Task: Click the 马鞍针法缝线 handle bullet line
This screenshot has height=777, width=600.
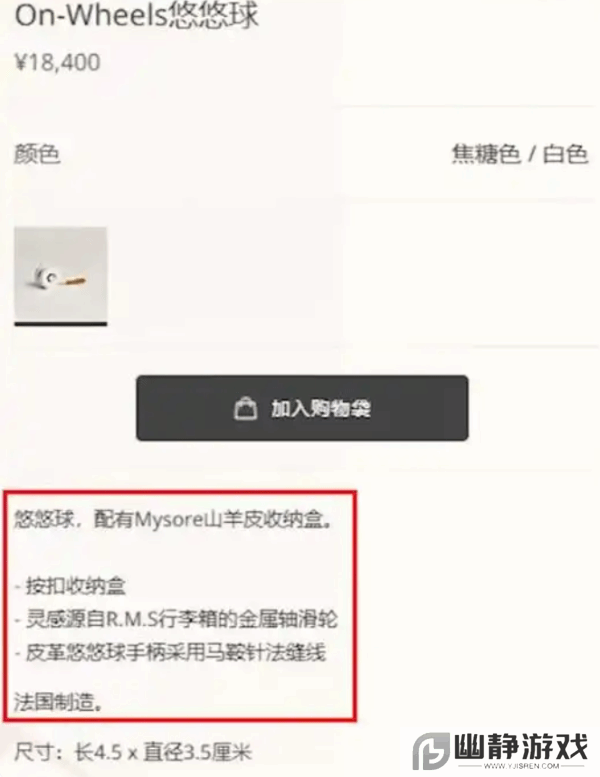Action: 170,653
